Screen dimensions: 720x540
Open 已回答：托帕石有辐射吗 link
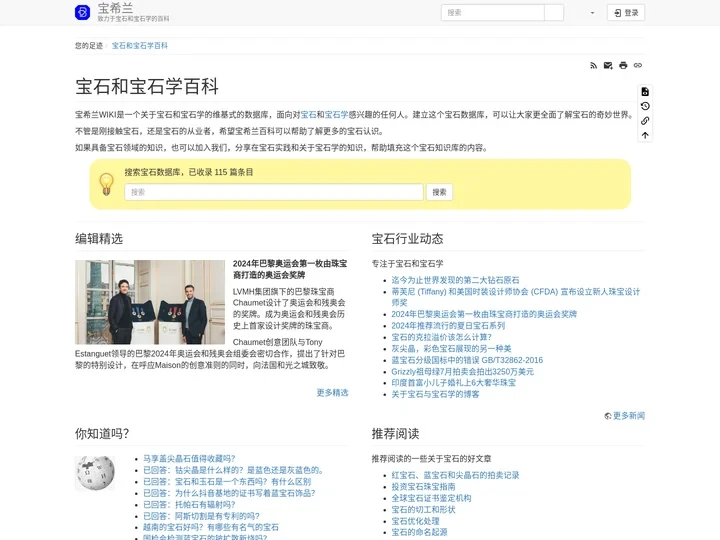pyautogui.click(x=189, y=505)
